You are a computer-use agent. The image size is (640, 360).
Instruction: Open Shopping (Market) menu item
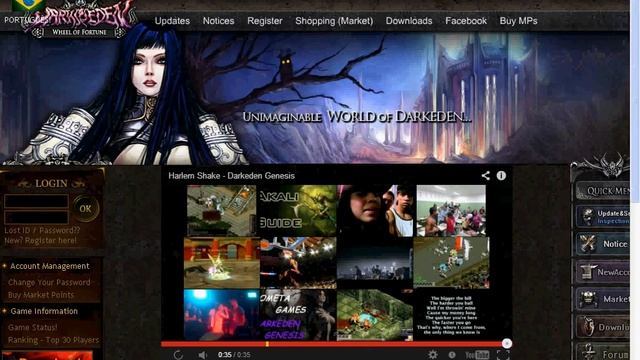pyautogui.click(x=334, y=21)
